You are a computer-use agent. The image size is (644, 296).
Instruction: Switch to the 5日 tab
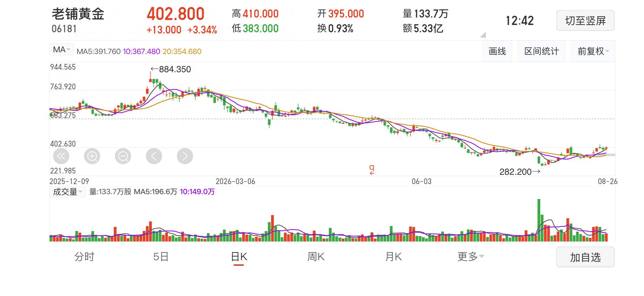pyautogui.click(x=161, y=256)
